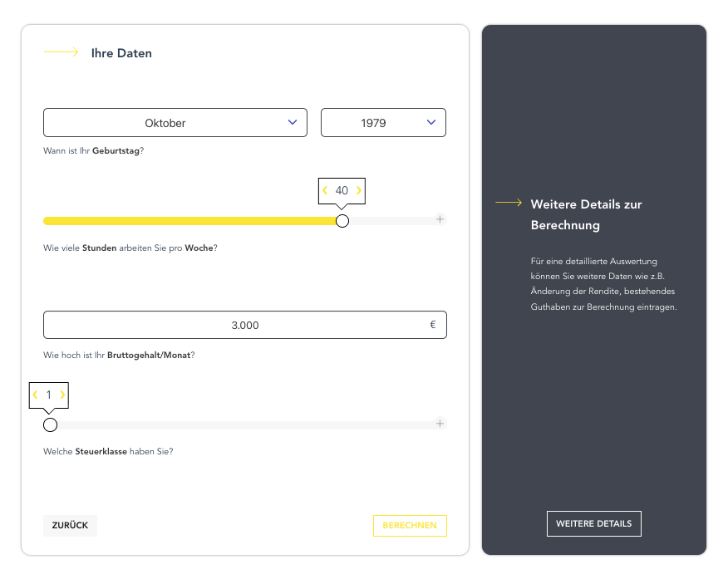728x579 pixels.
Task: Click the weekly hours slider handle
Action: click(x=342, y=221)
